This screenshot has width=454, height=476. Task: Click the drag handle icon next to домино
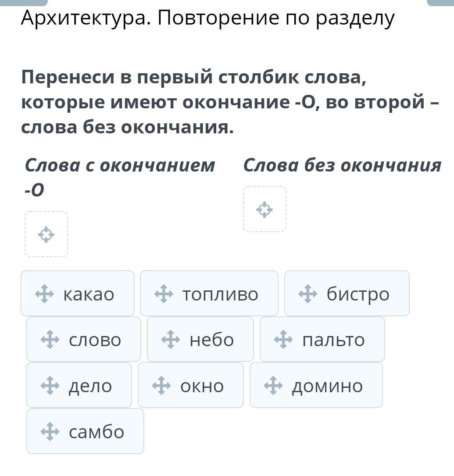[x=273, y=386]
